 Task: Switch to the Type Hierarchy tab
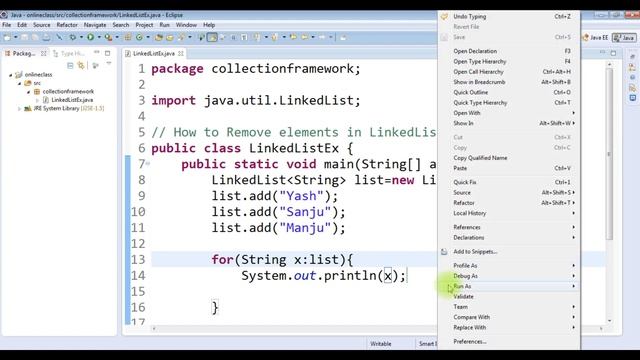(70, 53)
